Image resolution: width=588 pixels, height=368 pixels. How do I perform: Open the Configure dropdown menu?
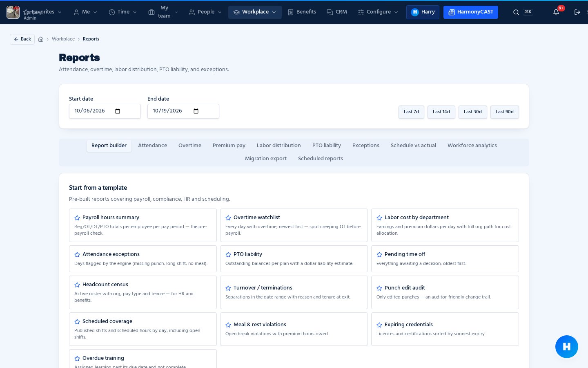point(378,12)
